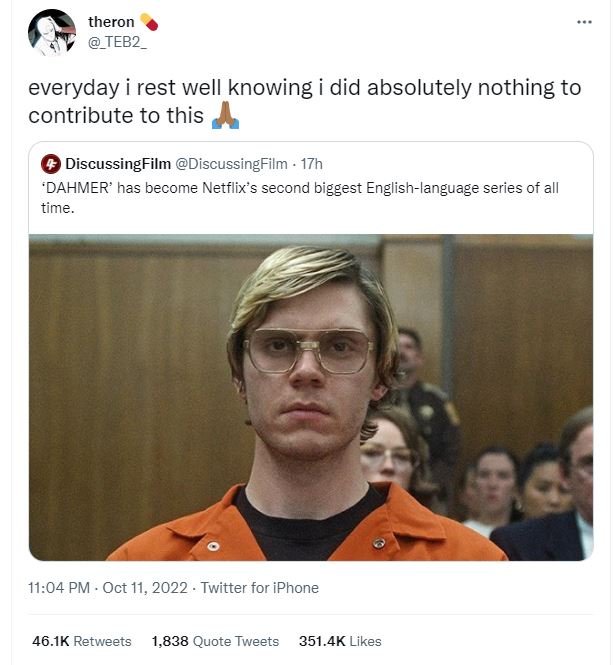Click the praying hands emoji in tweet
This screenshot has width=614, height=665.
[225, 116]
